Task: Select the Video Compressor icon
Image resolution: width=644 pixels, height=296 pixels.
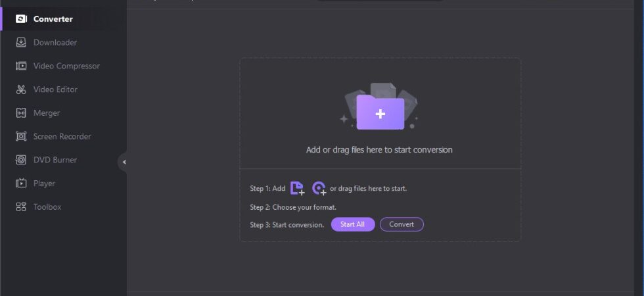Action: 21,66
